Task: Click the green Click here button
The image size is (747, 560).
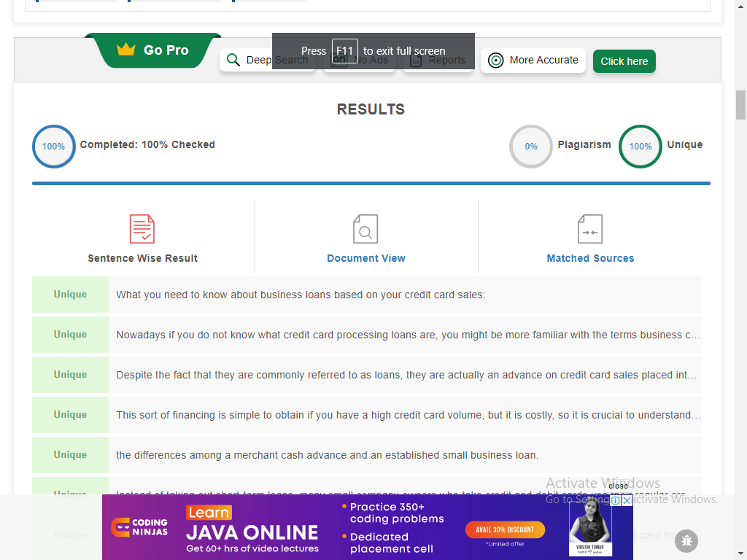Action: pyautogui.click(x=624, y=61)
